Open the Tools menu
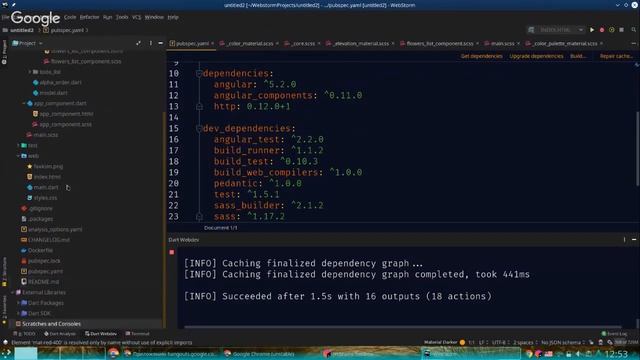This screenshot has height=360, width=640. coord(122,17)
